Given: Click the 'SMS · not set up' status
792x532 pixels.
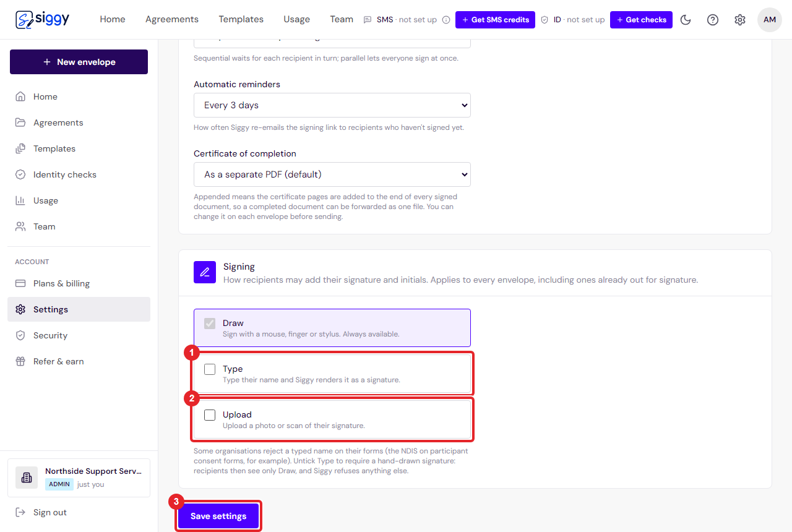Looking at the screenshot, I should pos(407,20).
